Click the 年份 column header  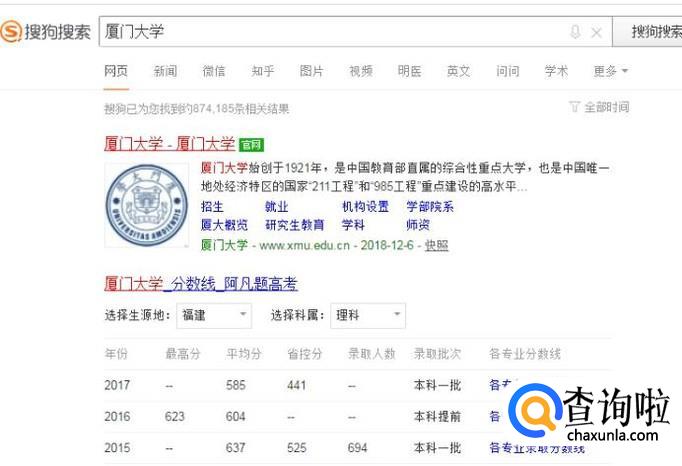(x=116, y=354)
